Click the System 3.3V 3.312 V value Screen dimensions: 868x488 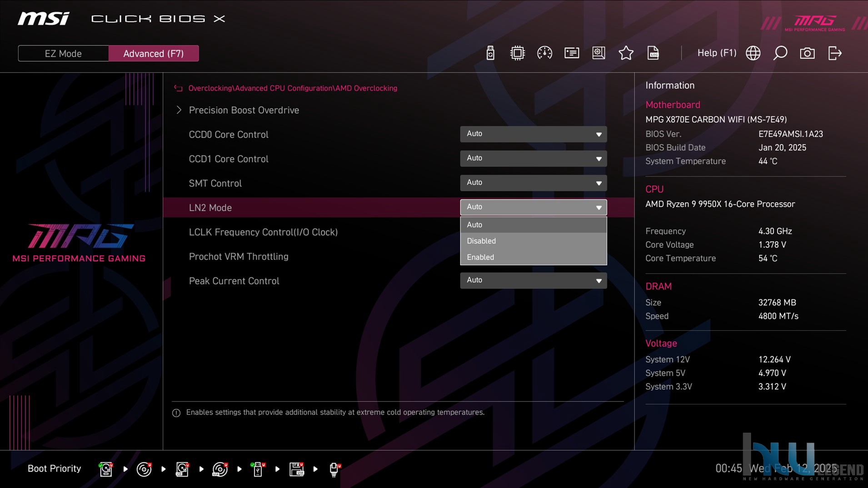coord(772,387)
